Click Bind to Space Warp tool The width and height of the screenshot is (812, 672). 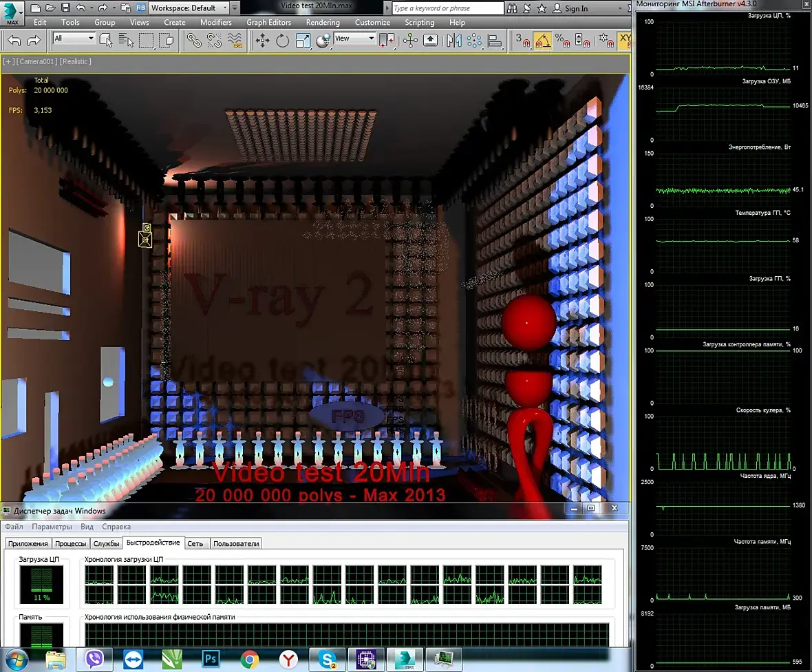(235, 41)
